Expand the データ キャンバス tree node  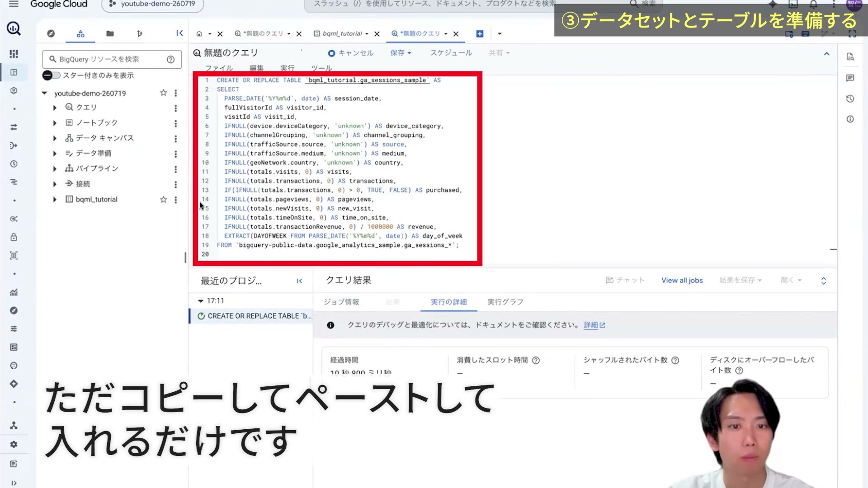click(x=55, y=138)
